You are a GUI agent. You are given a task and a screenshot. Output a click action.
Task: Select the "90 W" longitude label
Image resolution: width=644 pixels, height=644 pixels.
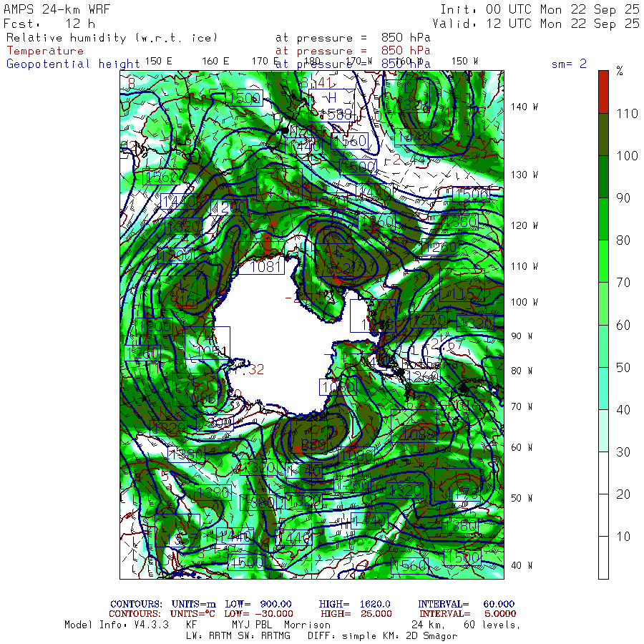(x=522, y=336)
